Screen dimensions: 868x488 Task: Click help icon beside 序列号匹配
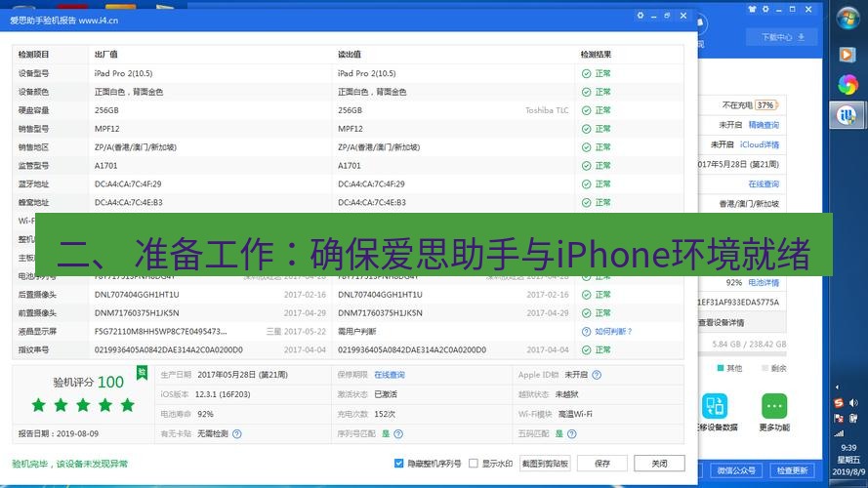(398, 433)
